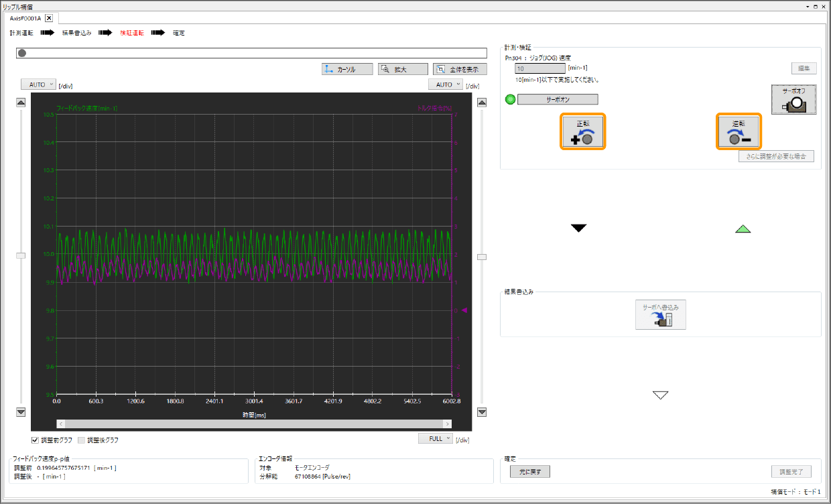Click the 拡大 zoom tool button
This screenshot has height=504, width=831.
402,69
